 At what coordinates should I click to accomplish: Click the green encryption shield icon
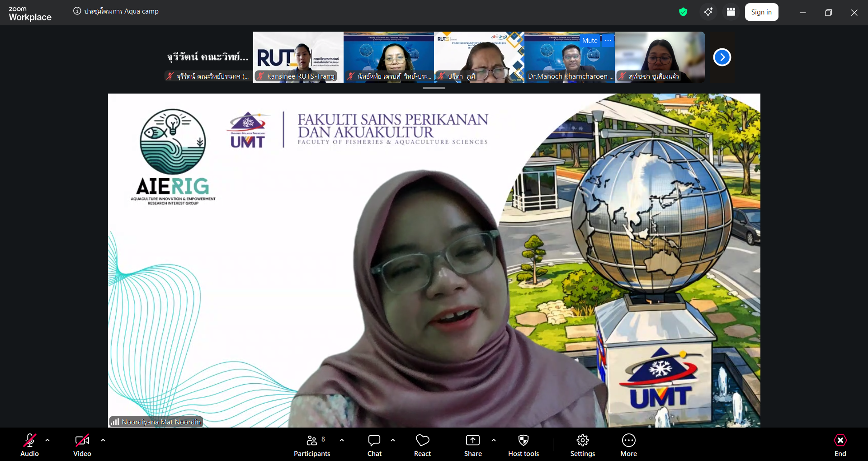(x=683, y=12)
